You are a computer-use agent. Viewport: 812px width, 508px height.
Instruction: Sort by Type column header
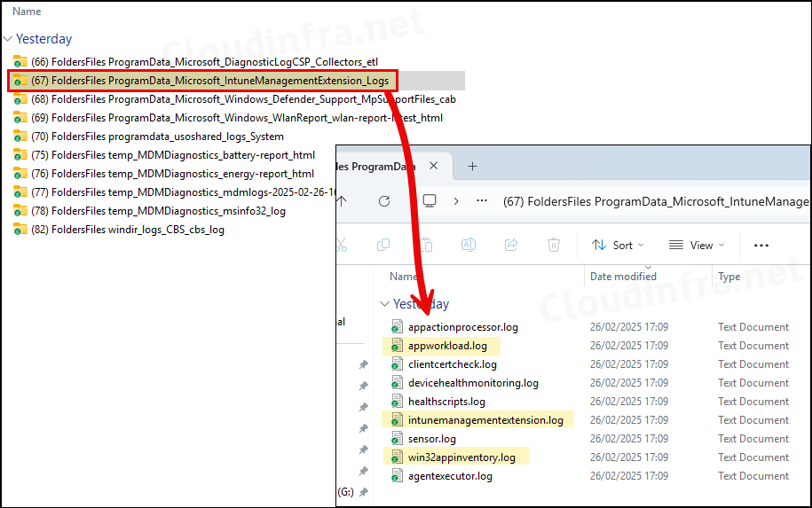tap(729, 277)
